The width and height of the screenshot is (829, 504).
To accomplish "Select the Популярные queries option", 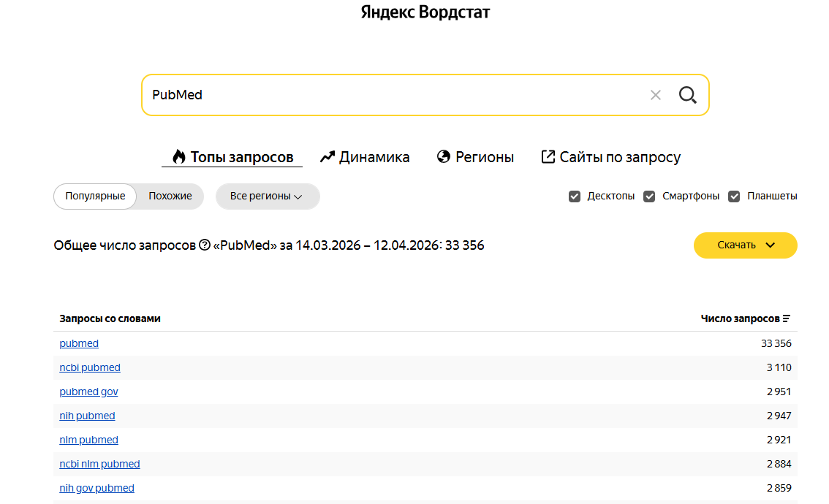I will click(x=95, y=196).
